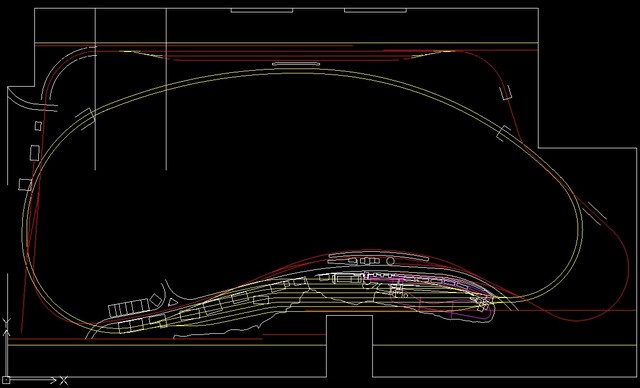
Task: Select the X axis label of UCS icon
Action: coord(64,380)
